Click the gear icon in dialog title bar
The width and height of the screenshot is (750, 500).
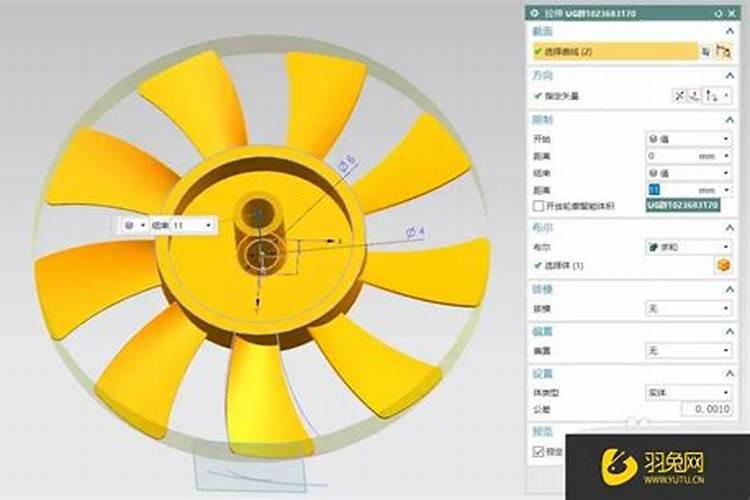click(x=534, y=12)
